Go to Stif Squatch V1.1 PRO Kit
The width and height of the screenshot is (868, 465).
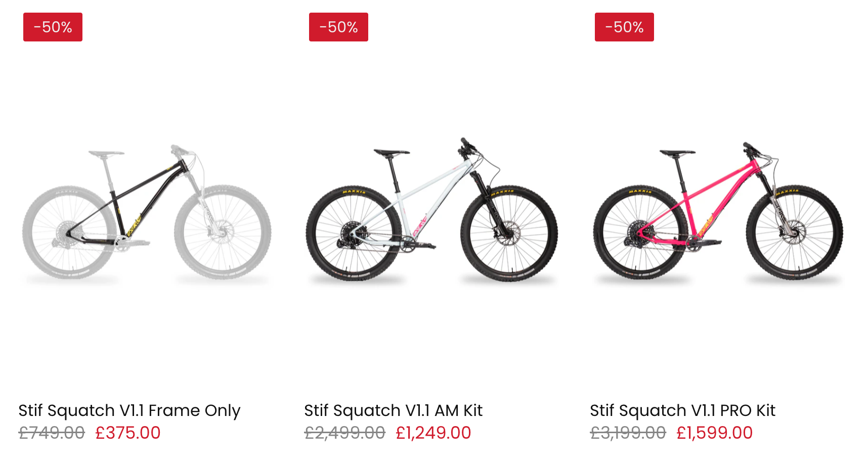682,410
